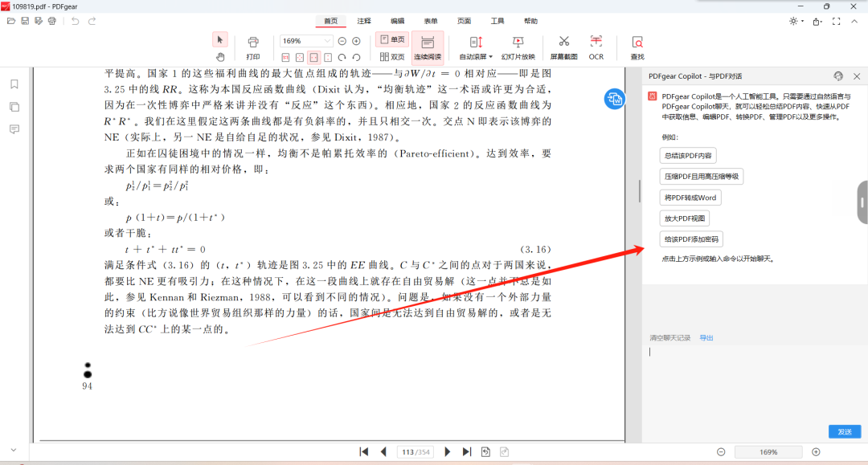Switch to the 注释 annotation tab
The width and height of the screenshot is (868, 465).
tap(364, 21)
